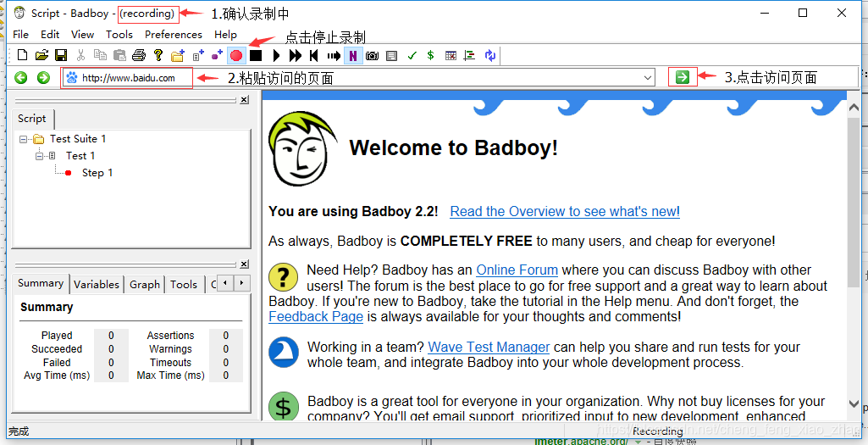Play the script with single arrow button
The image size is (868, 445).
click(277, 55)
